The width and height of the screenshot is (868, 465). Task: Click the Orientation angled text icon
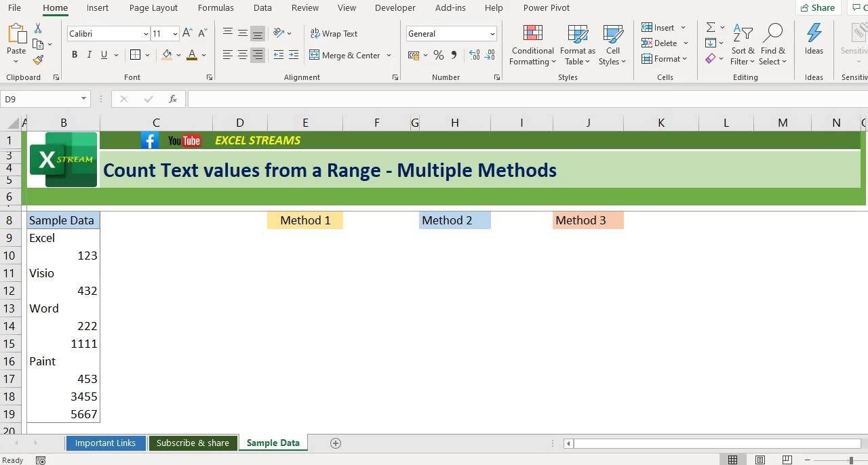coord(279,33)
